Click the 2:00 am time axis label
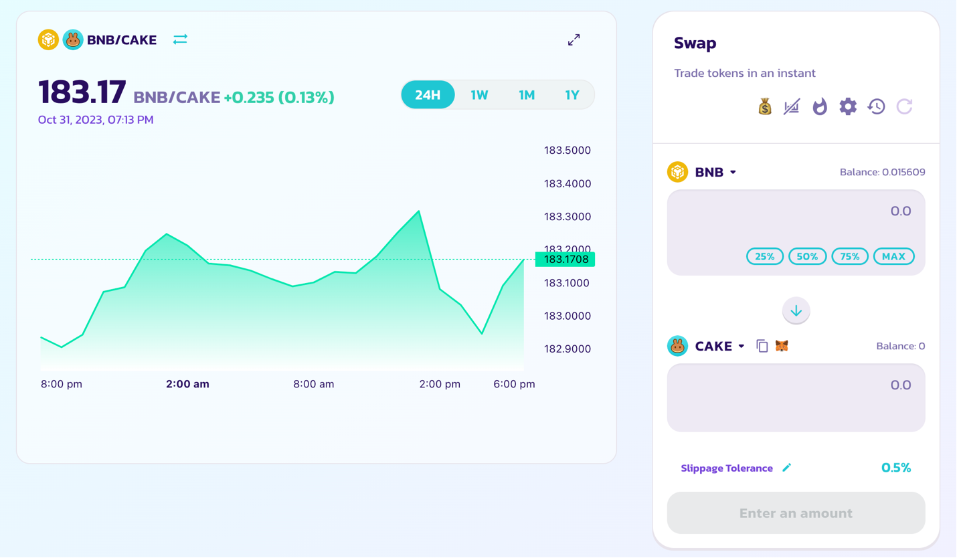Screen dimensions: 957x560 click(x=187, y=384)
